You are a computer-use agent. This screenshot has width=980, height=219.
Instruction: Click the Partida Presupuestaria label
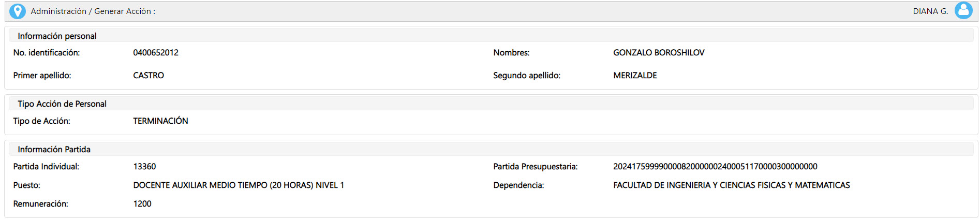pyautogui.click(x=535, y=166)
